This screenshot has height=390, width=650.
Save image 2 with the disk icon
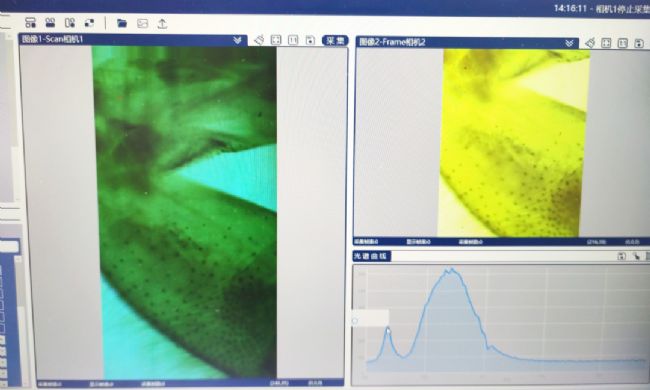click(x=639, y=43)
